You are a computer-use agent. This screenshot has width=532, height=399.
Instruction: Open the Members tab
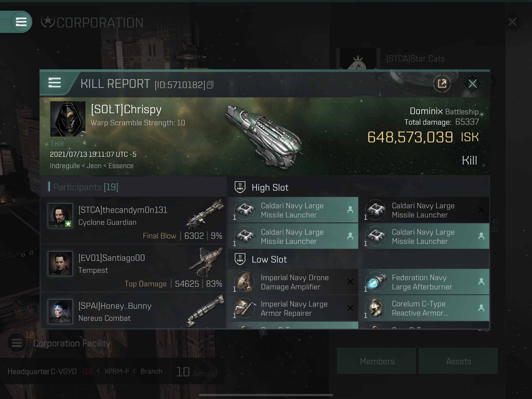[x=377, y=361]
